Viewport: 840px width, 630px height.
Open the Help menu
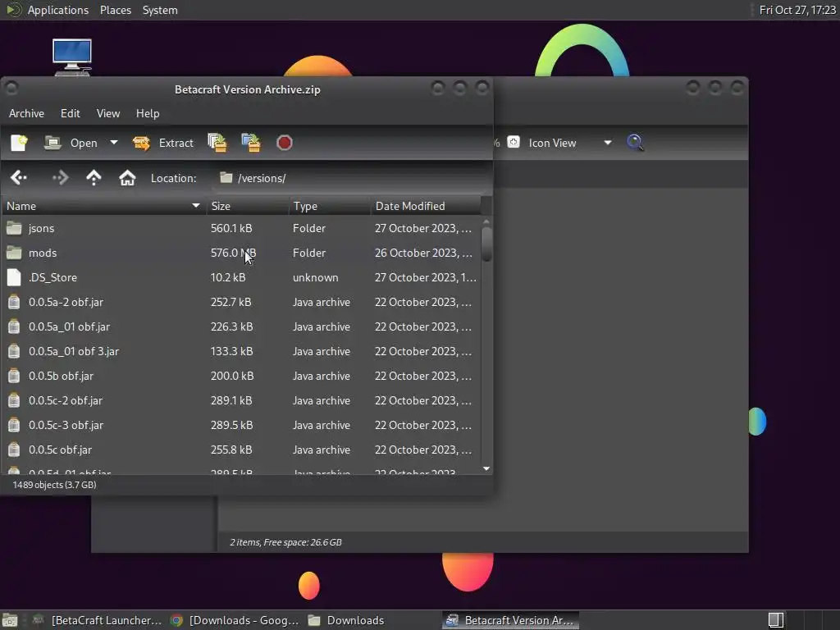pos(148,113)
